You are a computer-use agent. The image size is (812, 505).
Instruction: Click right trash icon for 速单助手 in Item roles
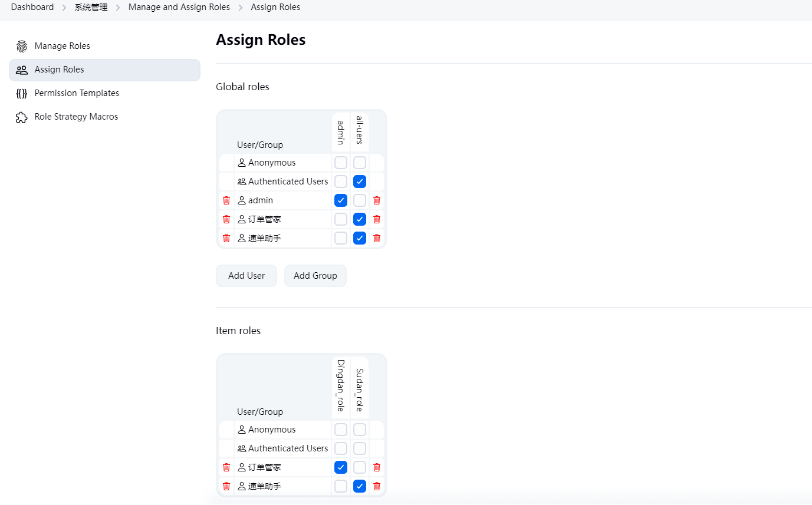click(x=377, y=486)
